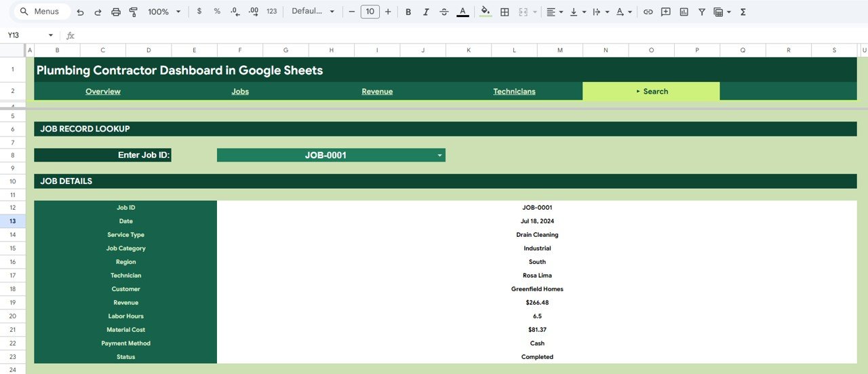Open the text wrapping dropdown
This screenshot has width=868, height=374.
click(x=601, y=12)
